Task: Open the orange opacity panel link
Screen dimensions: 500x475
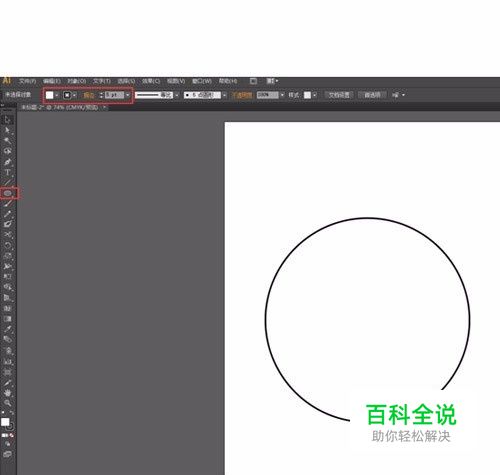Action: 242,95
